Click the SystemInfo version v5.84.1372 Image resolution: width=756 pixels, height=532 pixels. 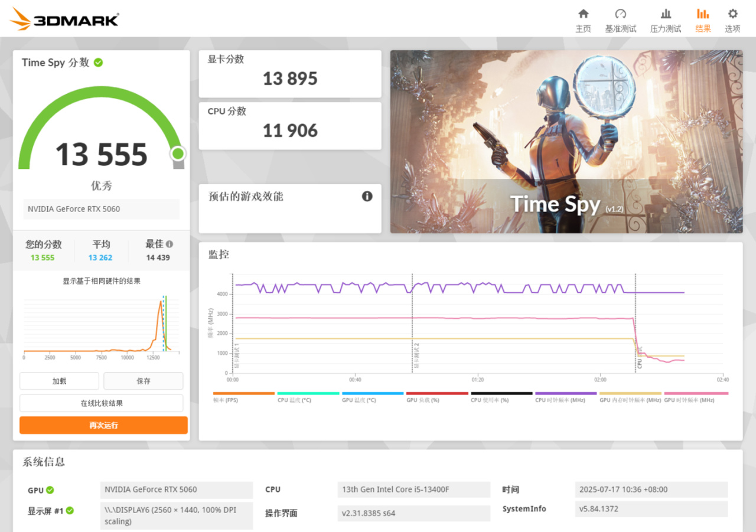coord(651,509)
